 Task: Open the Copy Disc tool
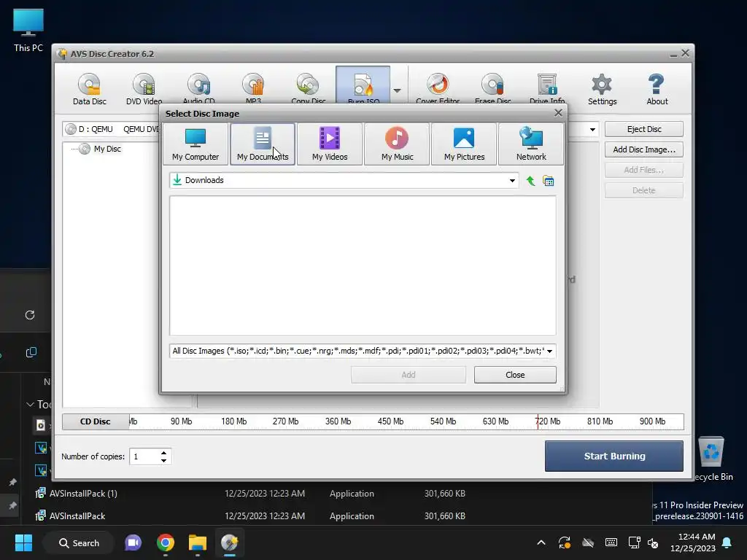pos(309,89)
